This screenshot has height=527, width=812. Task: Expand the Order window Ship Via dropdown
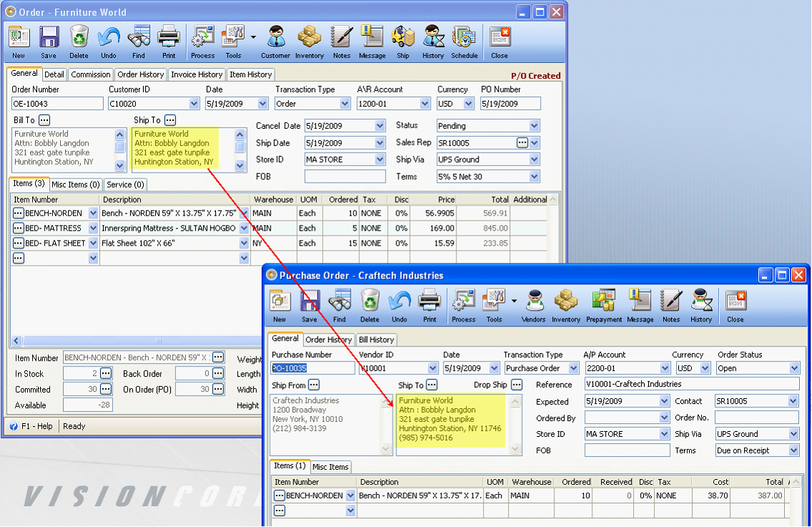pyautogui.click(x=534, y=160)
